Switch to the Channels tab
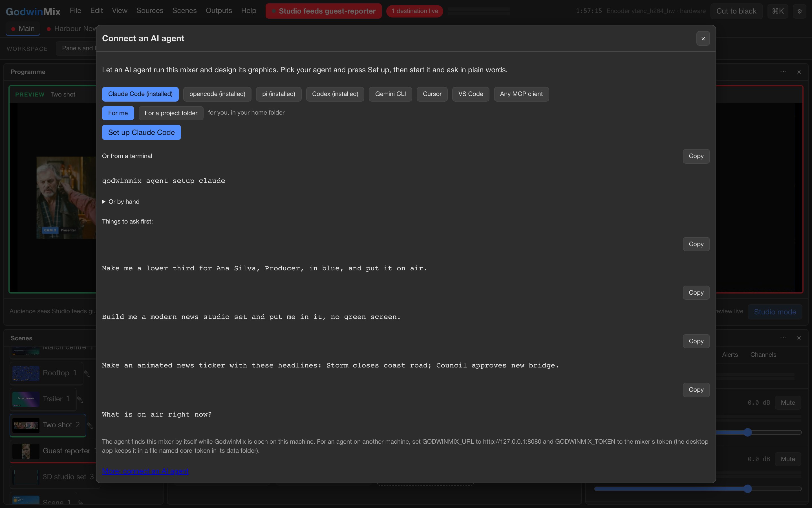This screenshot has width=812, height=508. (763, 355)
